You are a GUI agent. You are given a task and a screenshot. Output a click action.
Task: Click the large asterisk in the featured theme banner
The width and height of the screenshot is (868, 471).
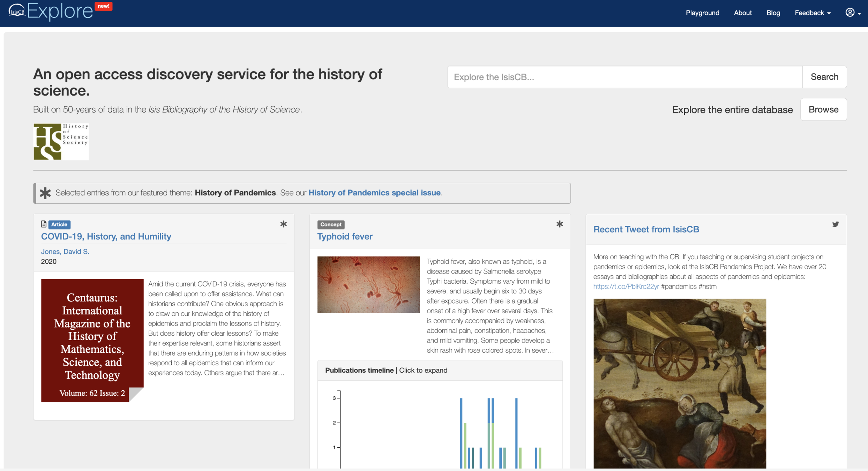click(45, 193)
